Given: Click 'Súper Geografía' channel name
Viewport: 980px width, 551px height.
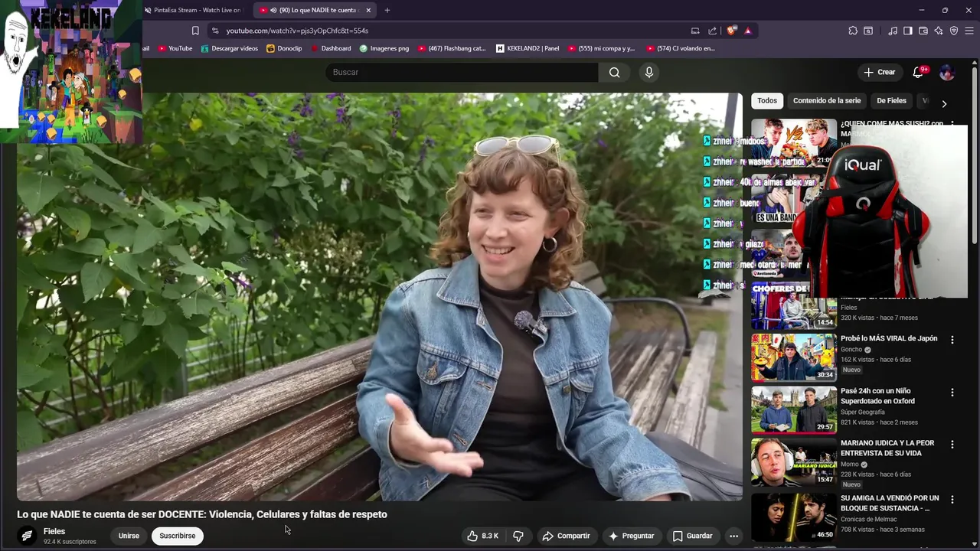Looking at the screenshot, I should [x=863, y=412].
